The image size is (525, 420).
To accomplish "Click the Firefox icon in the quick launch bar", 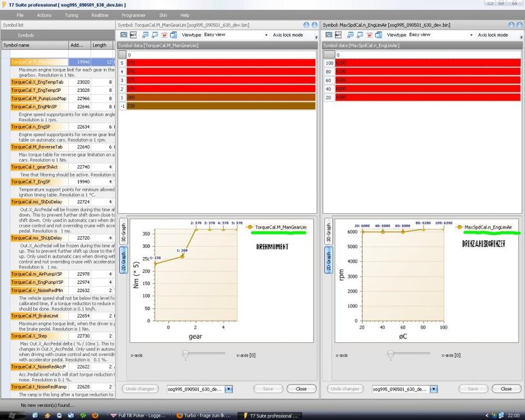I will [95, 416].
